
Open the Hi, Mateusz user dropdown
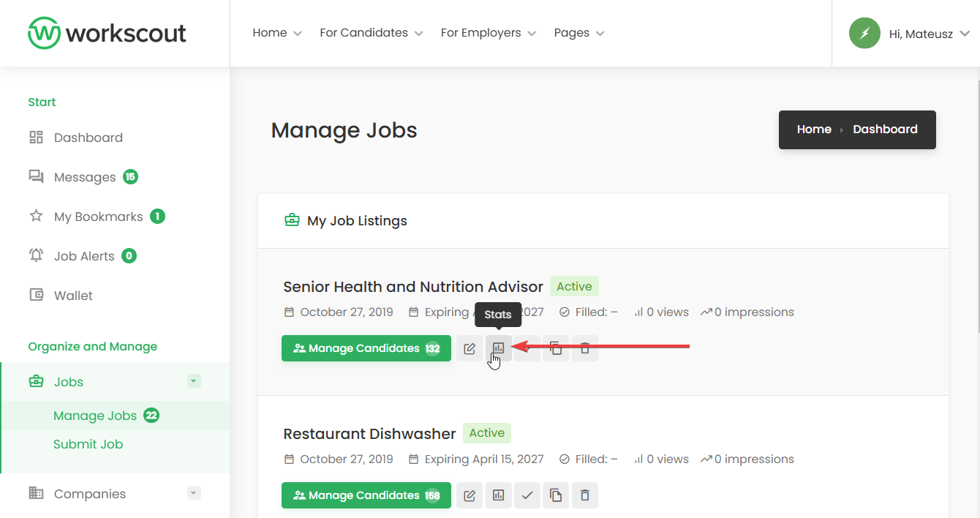(909, 33)
